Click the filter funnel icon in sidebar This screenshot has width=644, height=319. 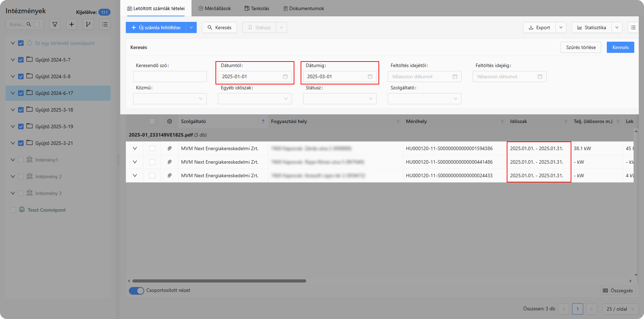55,24
